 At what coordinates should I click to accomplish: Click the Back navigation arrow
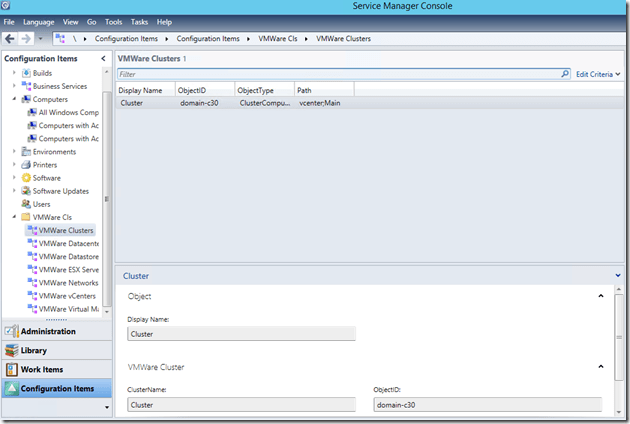tap(10, 38)
